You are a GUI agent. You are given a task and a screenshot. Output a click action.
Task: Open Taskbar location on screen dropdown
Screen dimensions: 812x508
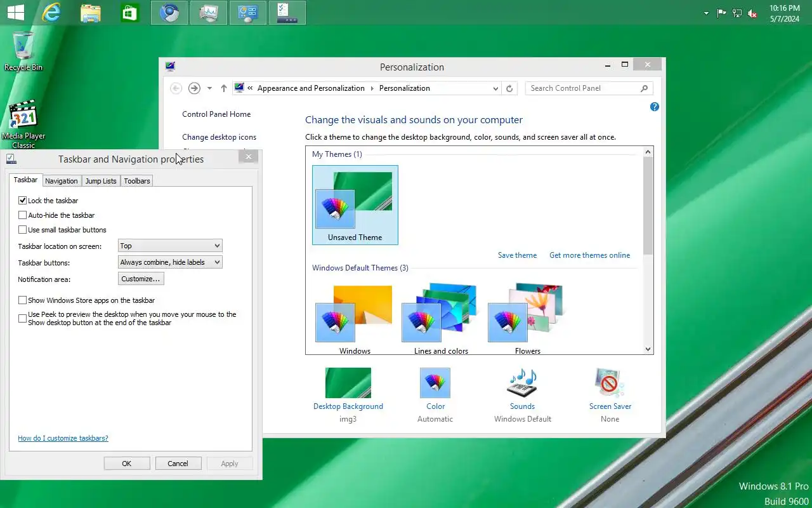click(x=170, y=246)
